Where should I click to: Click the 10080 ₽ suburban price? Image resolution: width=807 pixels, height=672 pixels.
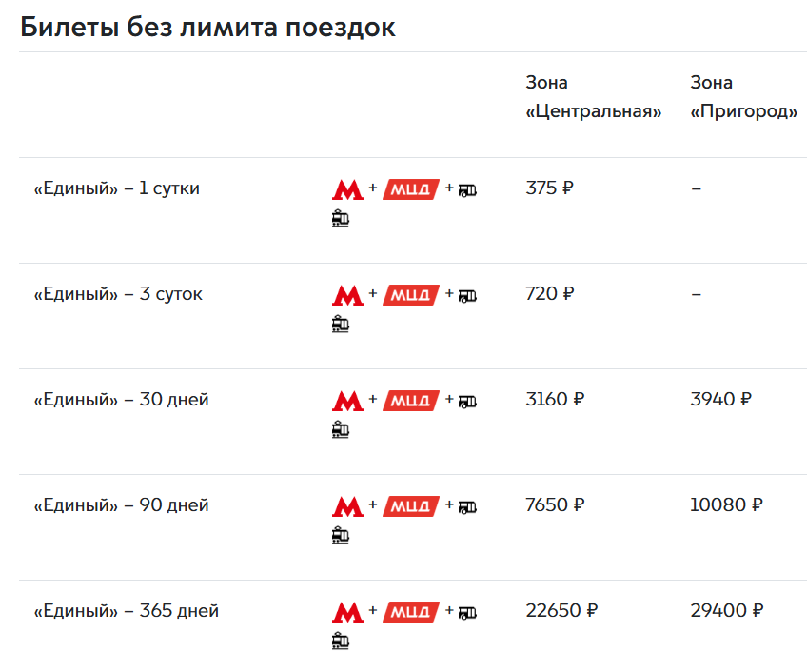tap(726, 504)
